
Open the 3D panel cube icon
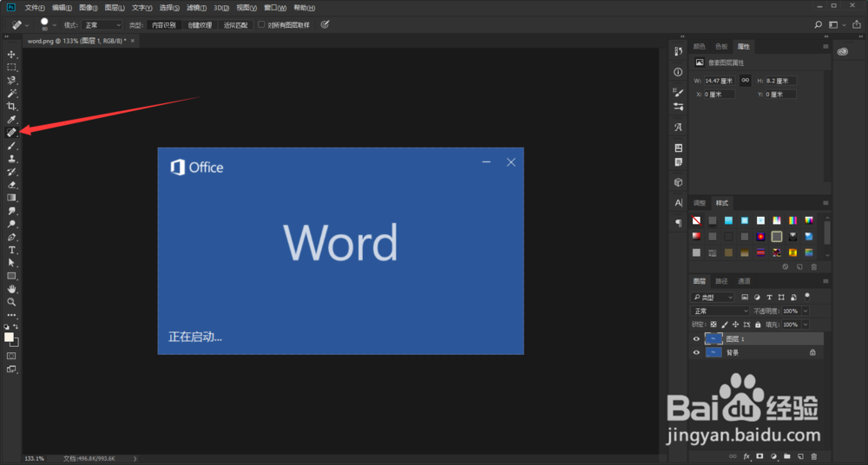coord(678,182)
